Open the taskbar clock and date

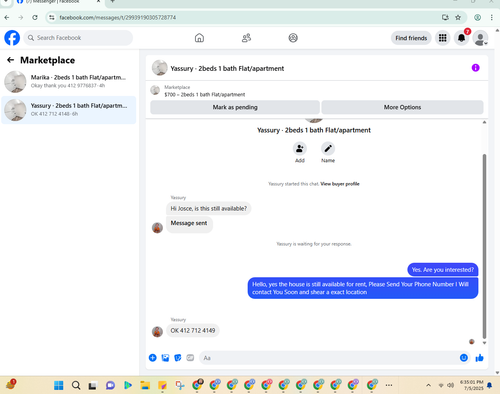472,385
